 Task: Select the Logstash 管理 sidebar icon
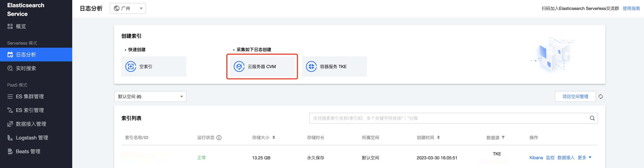pos(10,137)
